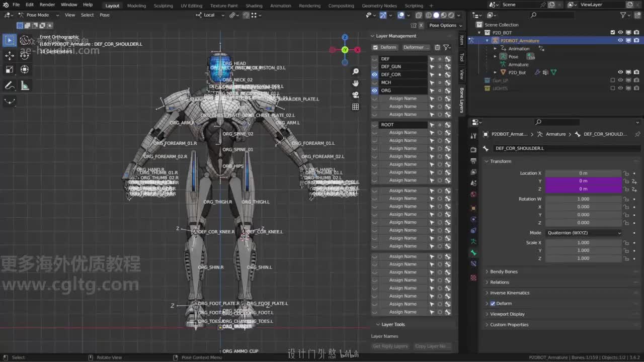Click the pan hand viewport icon
Viewport: 644px width, 362px height.
[356, 83]
